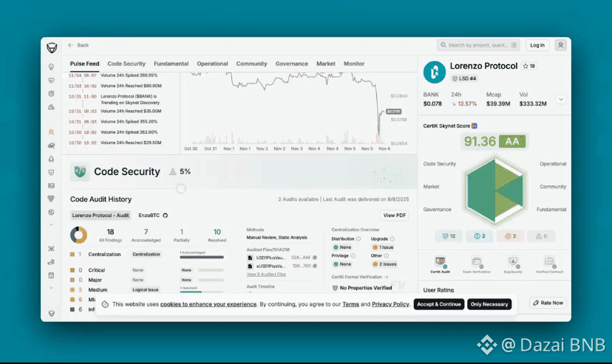Click Accept & Continue cookie button

439,304
